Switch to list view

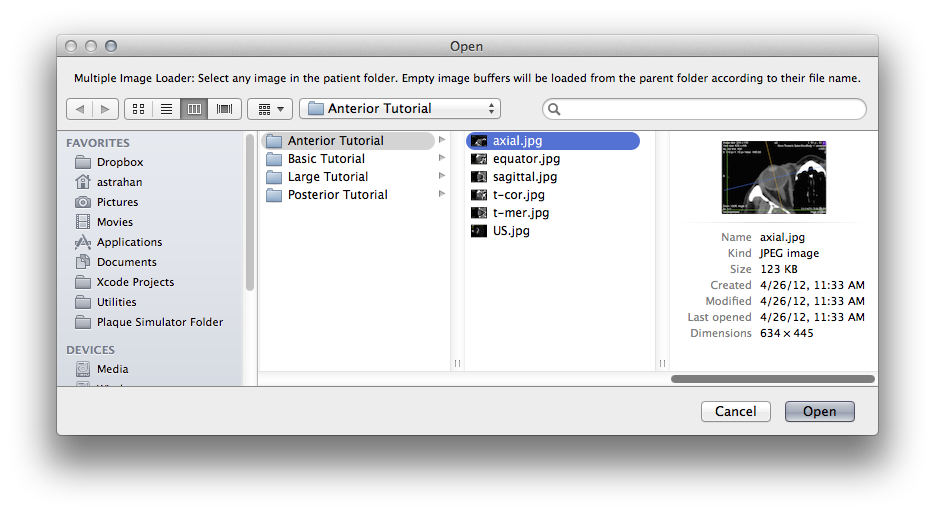[x=166, y=109]
